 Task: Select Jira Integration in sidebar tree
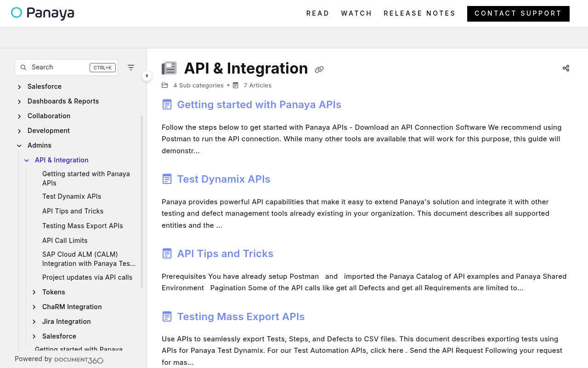tap(67, 322)
